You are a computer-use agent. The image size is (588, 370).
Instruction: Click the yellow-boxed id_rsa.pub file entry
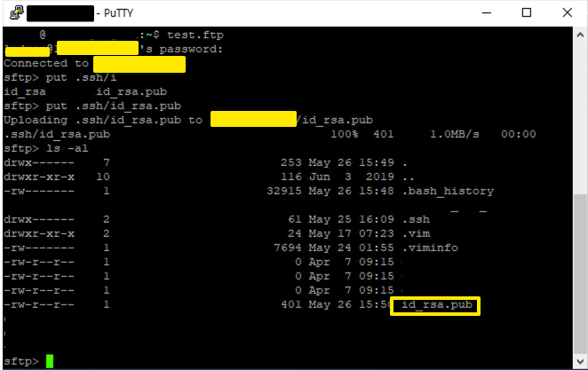[x=439, y=305]
